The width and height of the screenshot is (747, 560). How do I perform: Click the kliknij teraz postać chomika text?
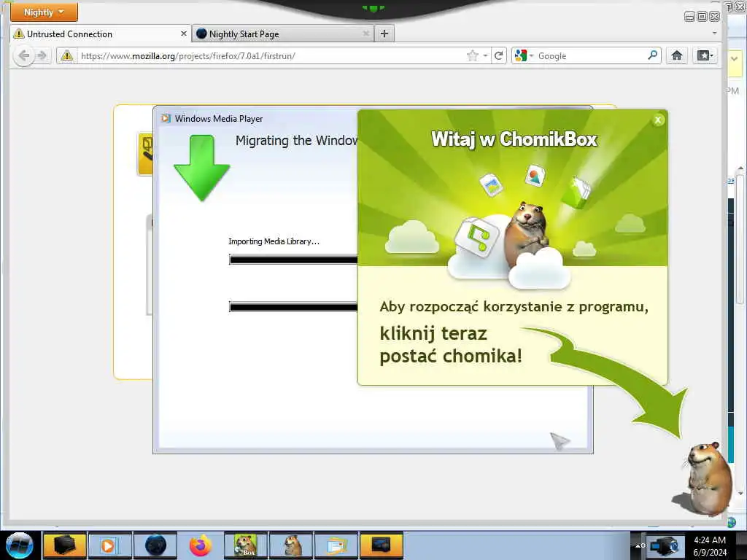coord(451,345)
